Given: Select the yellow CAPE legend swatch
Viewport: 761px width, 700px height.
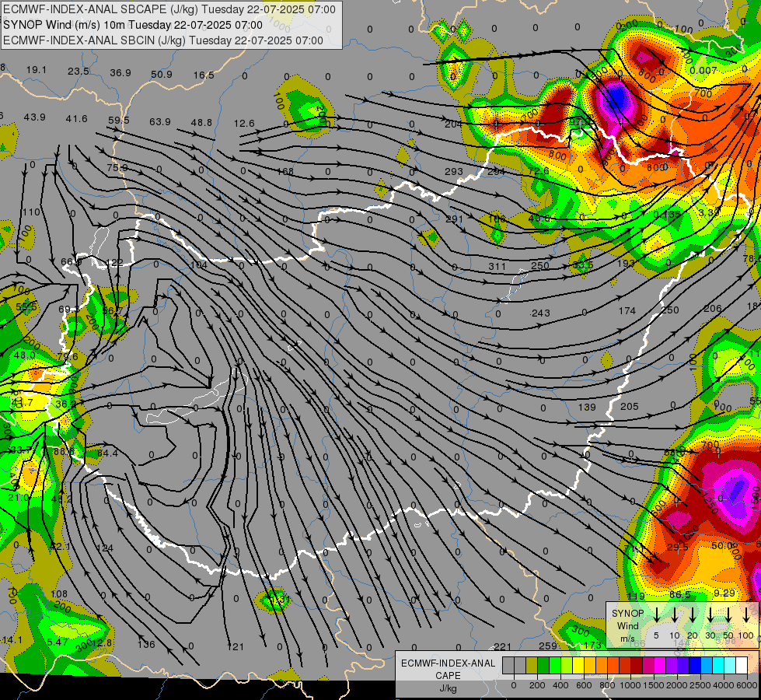Looking at the screenshot, I should pos(578,666).
